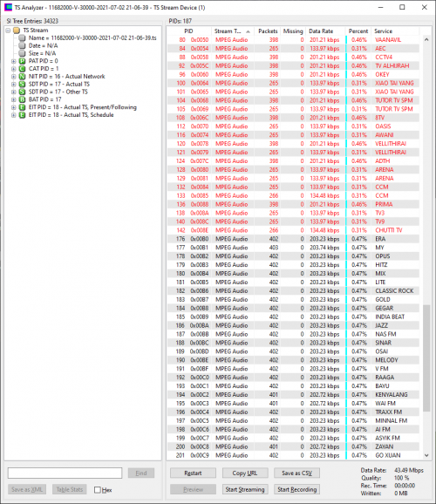The image size is (436, 504).
Task: Sort by the Percent column header
Action: [358, 31]
